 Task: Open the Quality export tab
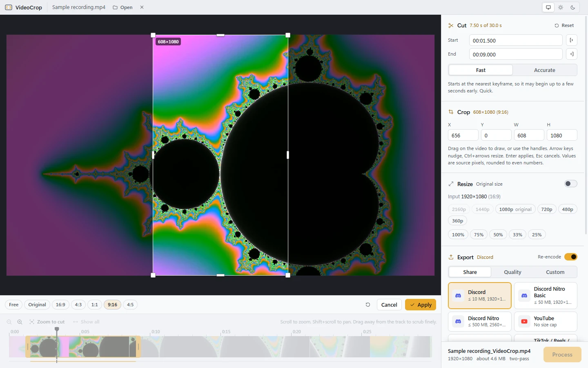512,272
